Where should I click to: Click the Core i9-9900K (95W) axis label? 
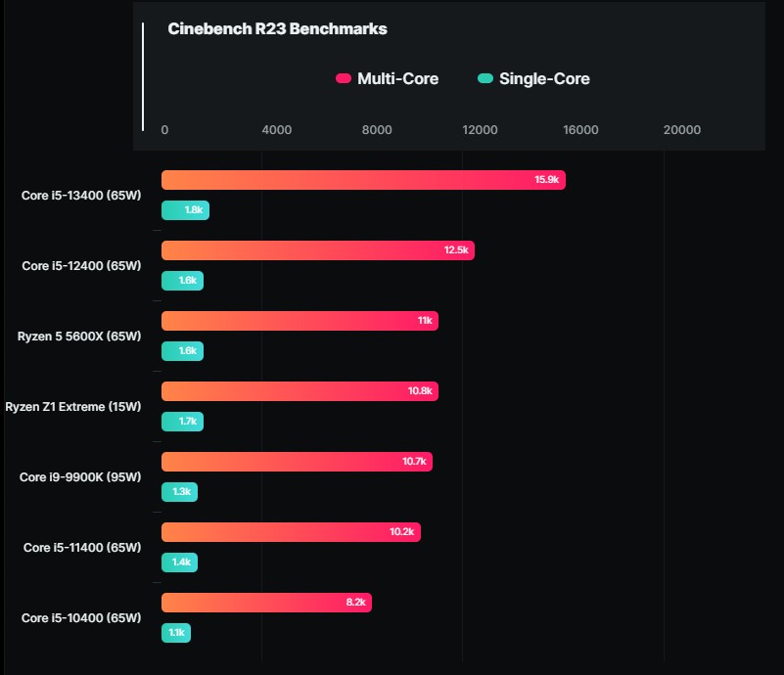(80, 477)
